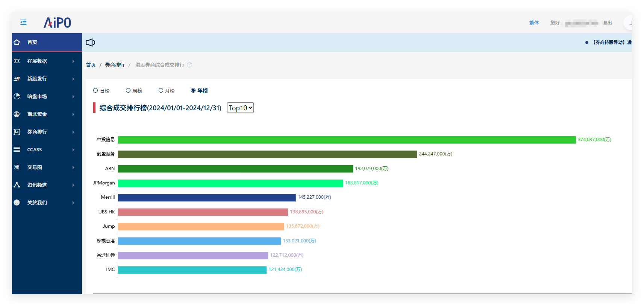
Task: Click the 券商排行 chart icon
Action: click(x=17, y=132)
